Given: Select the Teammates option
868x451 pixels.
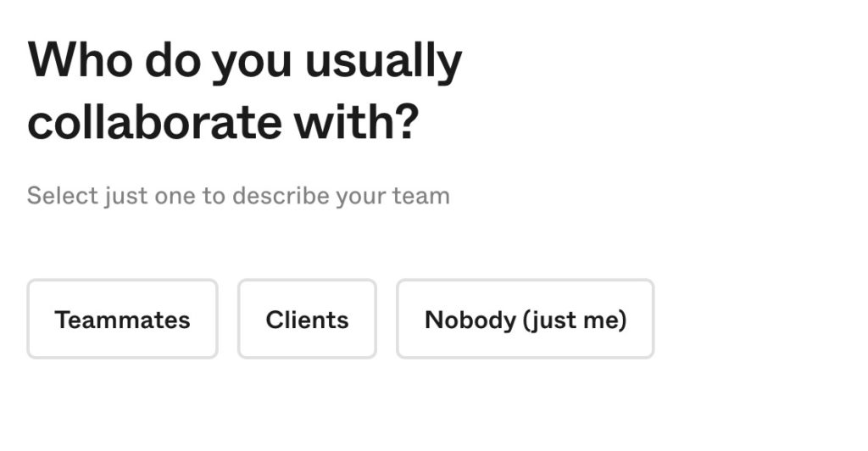Looking at the screenshot, I should coord(122,320).
